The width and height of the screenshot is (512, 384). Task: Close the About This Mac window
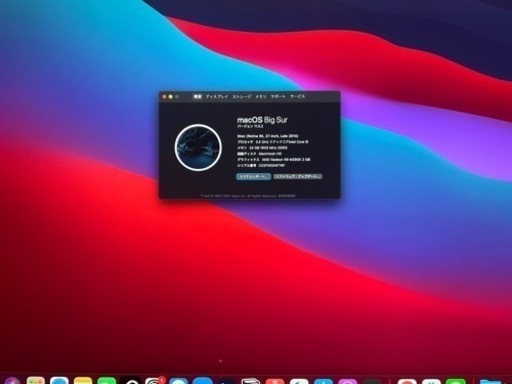click(164, 97)
